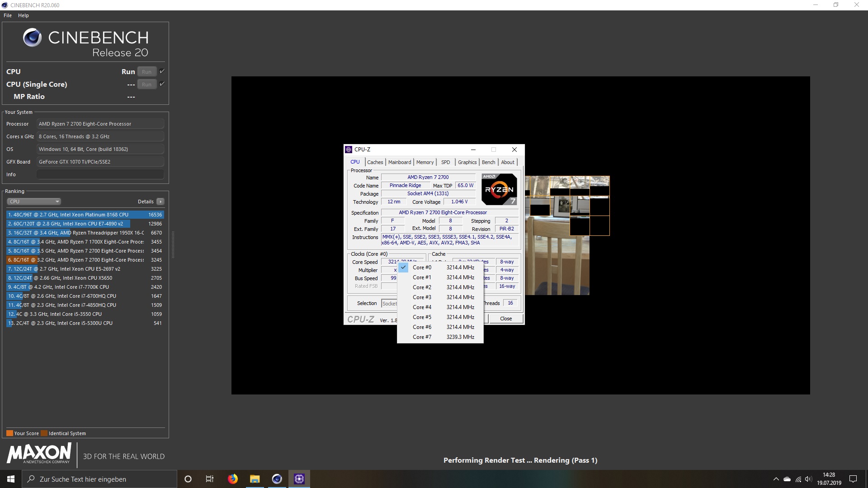868x488 pixels.
Task: Open the File menu
Action: coord(8,15)
